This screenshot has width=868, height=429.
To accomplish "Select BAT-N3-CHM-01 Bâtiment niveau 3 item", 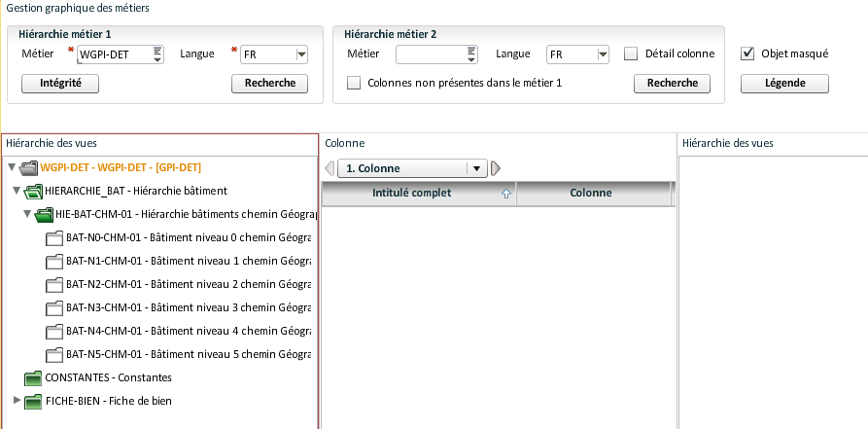I will (x=188, y=307).
